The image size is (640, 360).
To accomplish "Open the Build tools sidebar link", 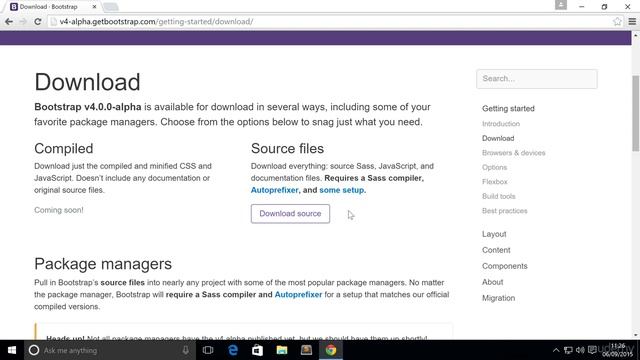I will (499, 196).
